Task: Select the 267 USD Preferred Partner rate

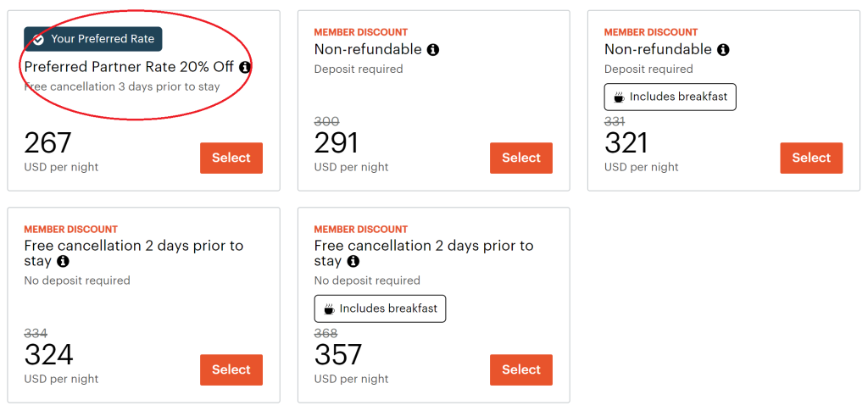Action: click(x=231, y=158)
